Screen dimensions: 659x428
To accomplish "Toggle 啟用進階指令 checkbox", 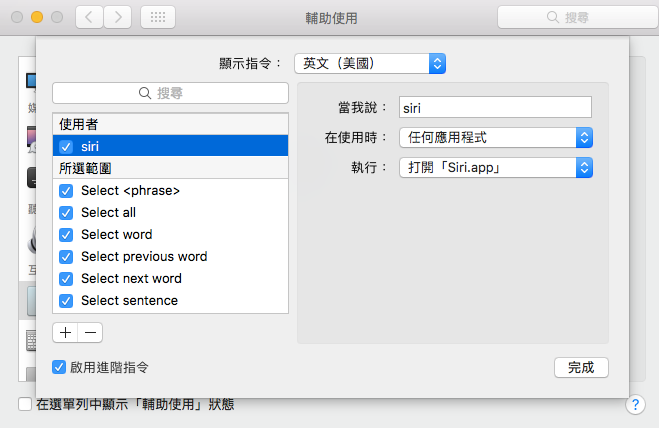I will point(59,367).
